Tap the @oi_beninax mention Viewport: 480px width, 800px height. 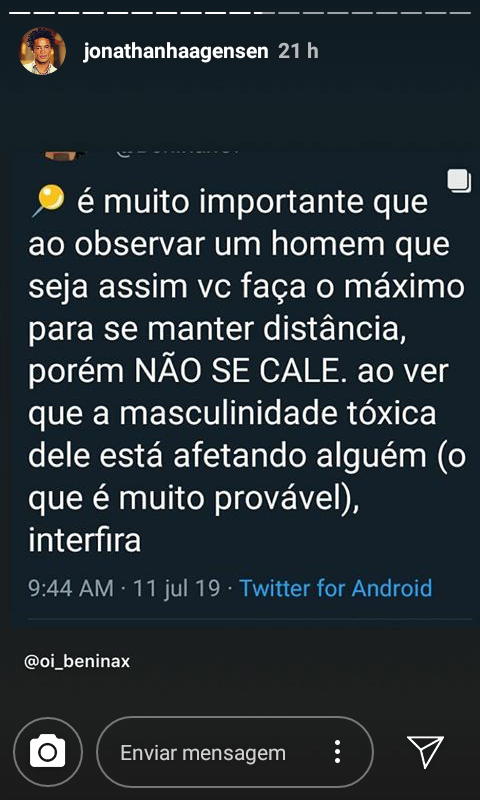pyautogui.click(x=77, y=662)
